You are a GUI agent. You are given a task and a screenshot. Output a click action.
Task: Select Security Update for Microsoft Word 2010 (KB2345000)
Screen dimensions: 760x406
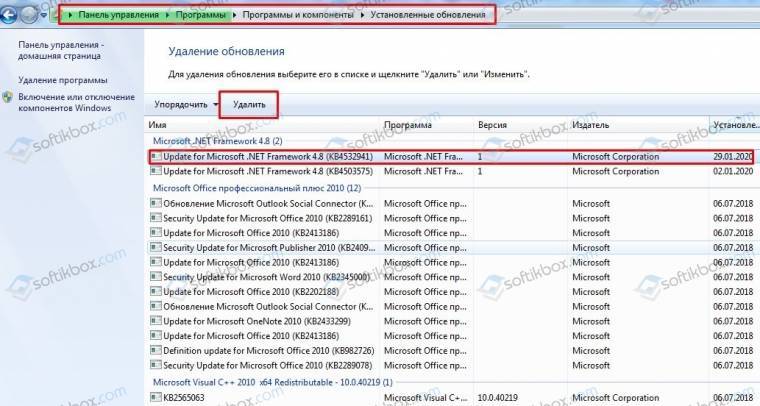(x=267, y=277)
